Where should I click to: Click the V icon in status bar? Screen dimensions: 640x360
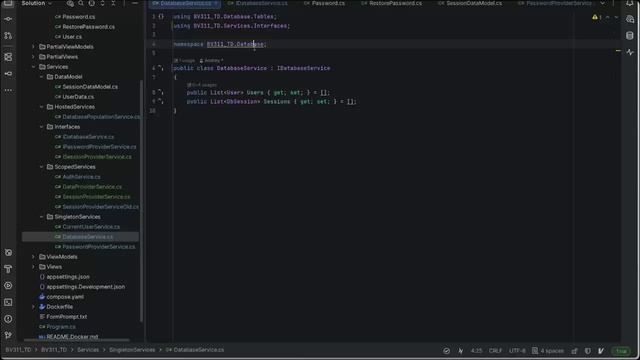coord(601,351)
